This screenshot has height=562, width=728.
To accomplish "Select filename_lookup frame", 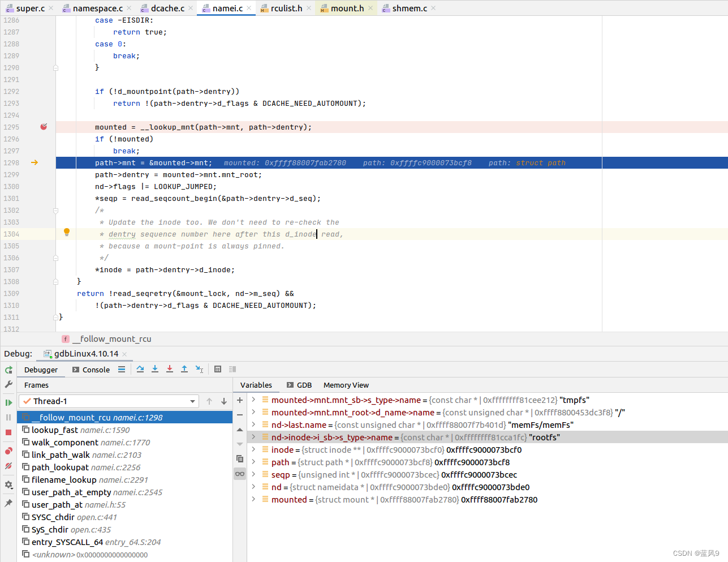I will pos(125,479).
